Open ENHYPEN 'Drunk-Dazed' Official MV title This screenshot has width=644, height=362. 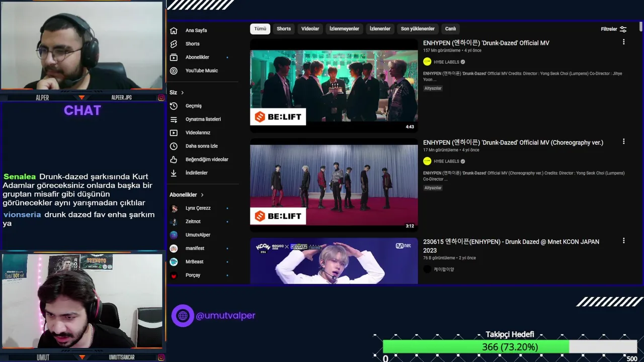coord(486,43)
